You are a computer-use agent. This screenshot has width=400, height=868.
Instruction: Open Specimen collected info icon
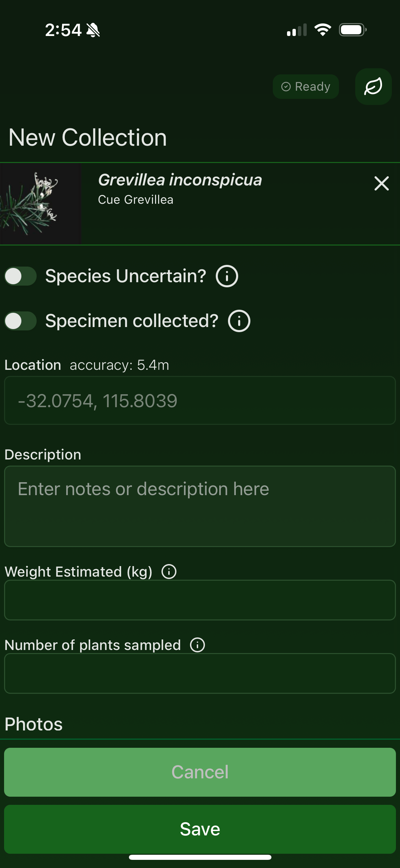239,321
